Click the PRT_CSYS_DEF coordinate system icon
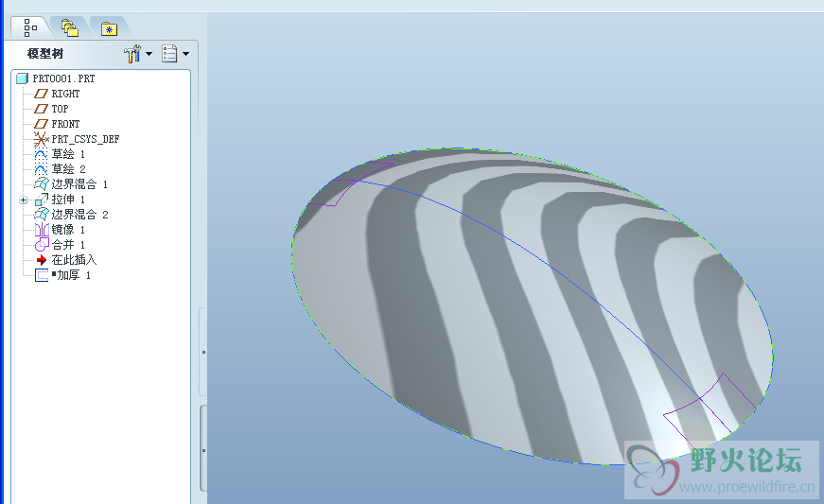The width and height of the screenshot is (824, 504). coord(41,139)
